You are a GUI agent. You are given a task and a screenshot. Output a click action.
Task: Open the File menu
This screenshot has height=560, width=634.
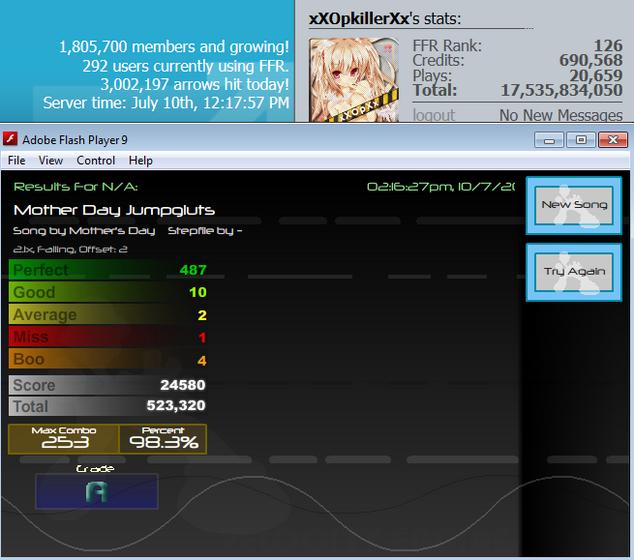coord(17,161)
